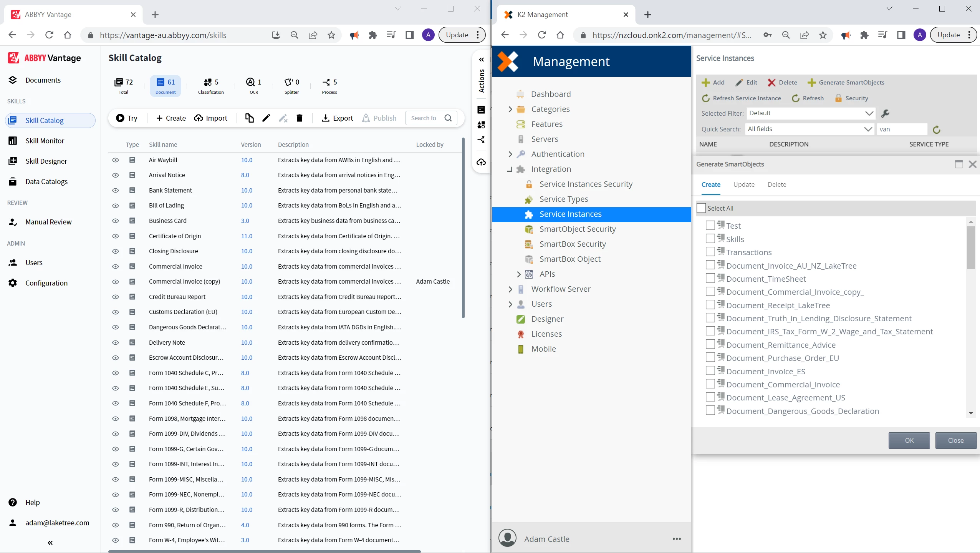Click Refresh Service Instance button
Viewport: 980px width, 553px height.
(741, 98)
